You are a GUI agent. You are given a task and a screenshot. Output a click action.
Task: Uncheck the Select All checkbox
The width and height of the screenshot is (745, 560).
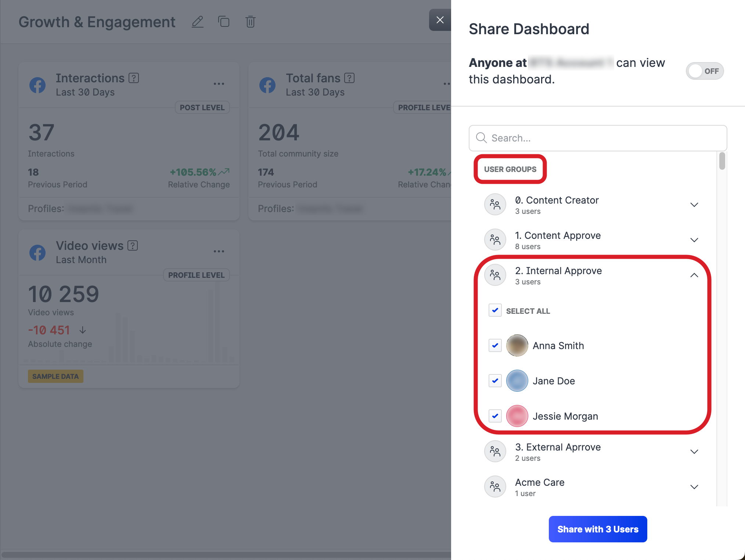click(495, 310)
